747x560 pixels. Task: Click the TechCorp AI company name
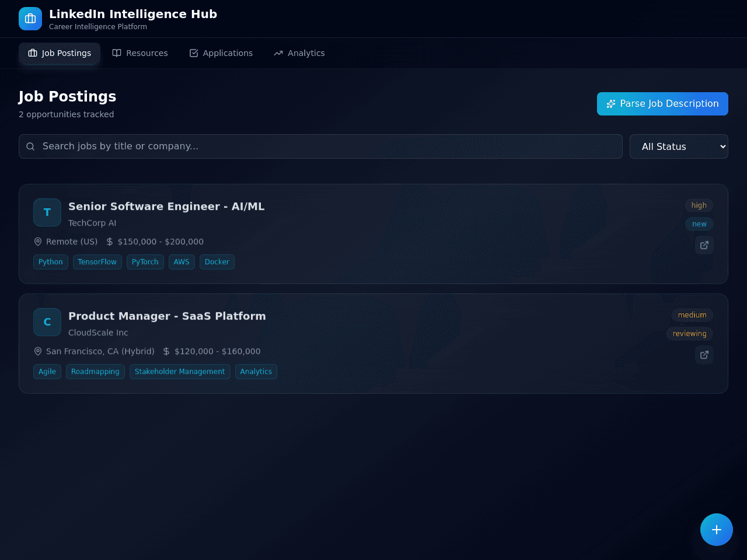coord(92,223)
